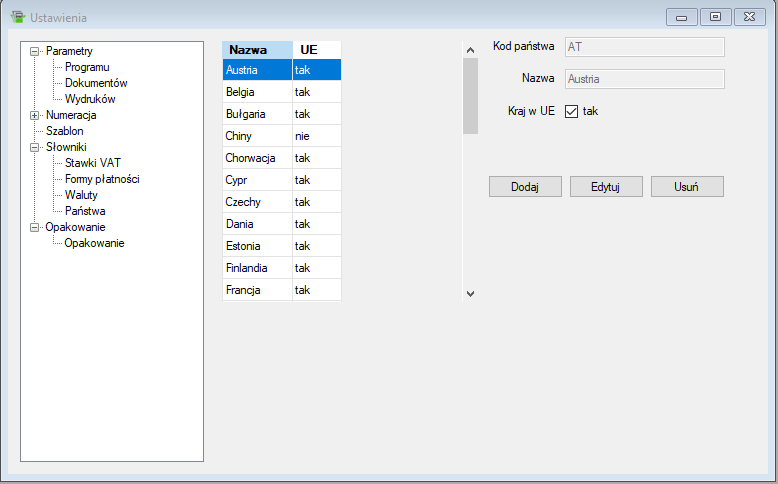Collapse the Parametry tree node
The width and height of the screenshot is (778, 484).
35,51
